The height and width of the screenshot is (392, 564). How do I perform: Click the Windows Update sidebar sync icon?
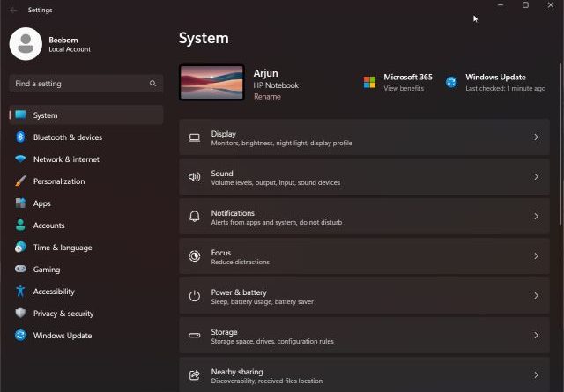coord(20,335)
